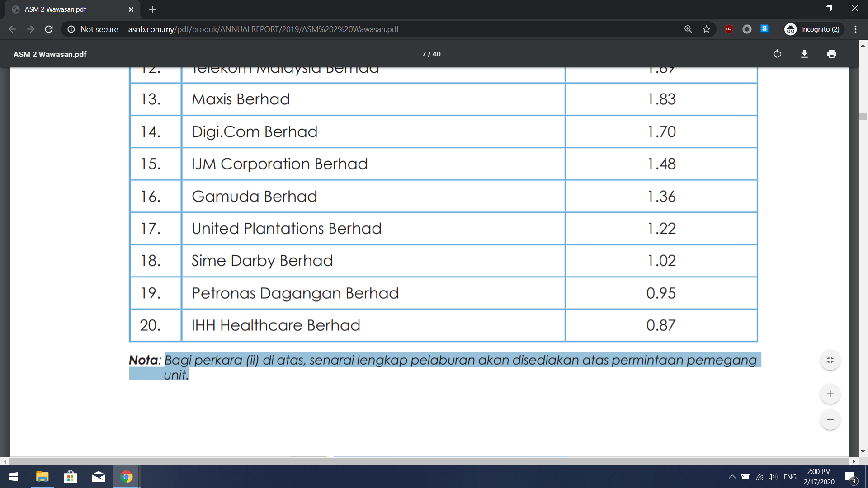Show hidden system tray icons
868x488 pixels.
[x=732, y=477]
